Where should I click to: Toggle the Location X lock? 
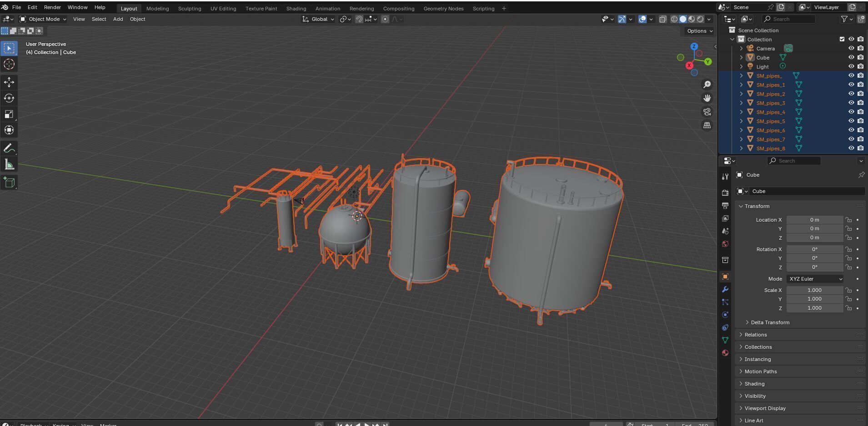848,220
